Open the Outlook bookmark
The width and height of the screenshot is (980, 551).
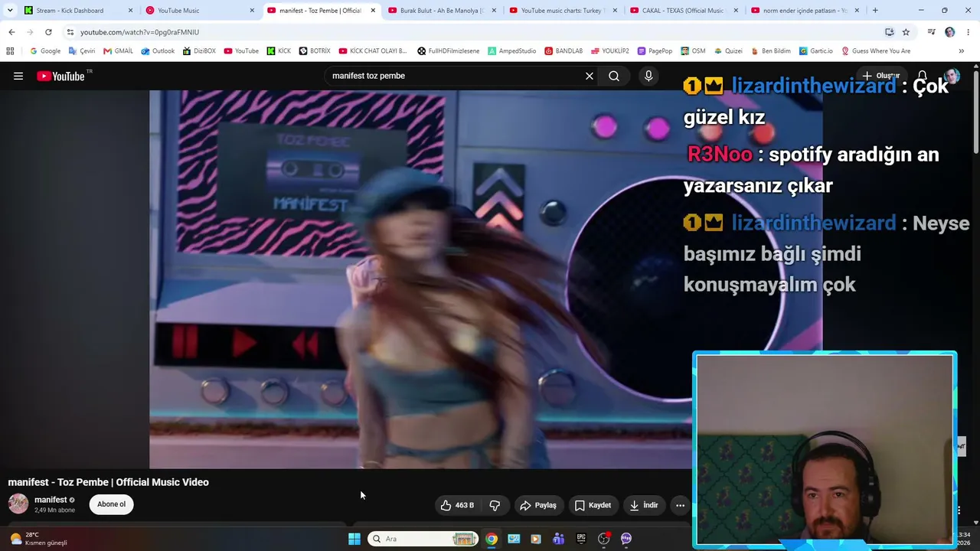point(158,51)
